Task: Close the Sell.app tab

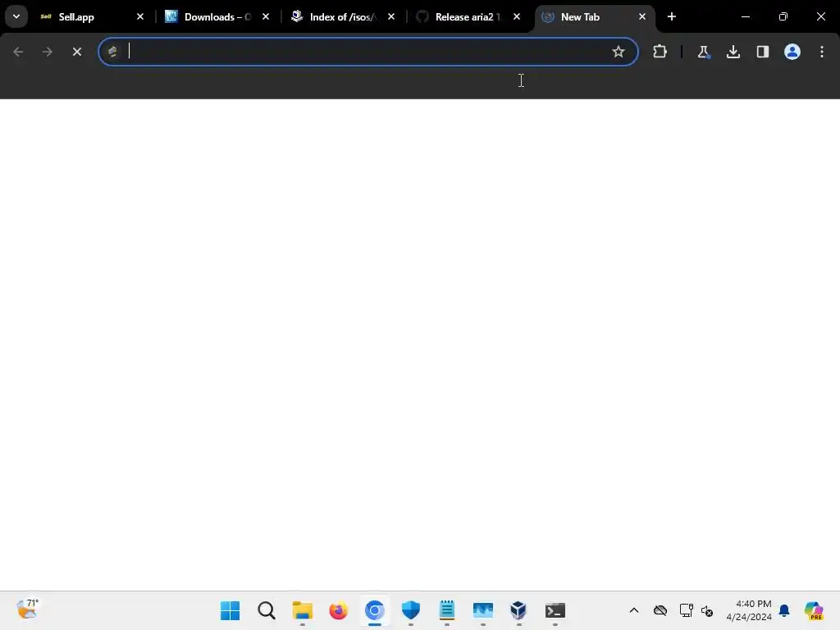Action: coord(140,16)
